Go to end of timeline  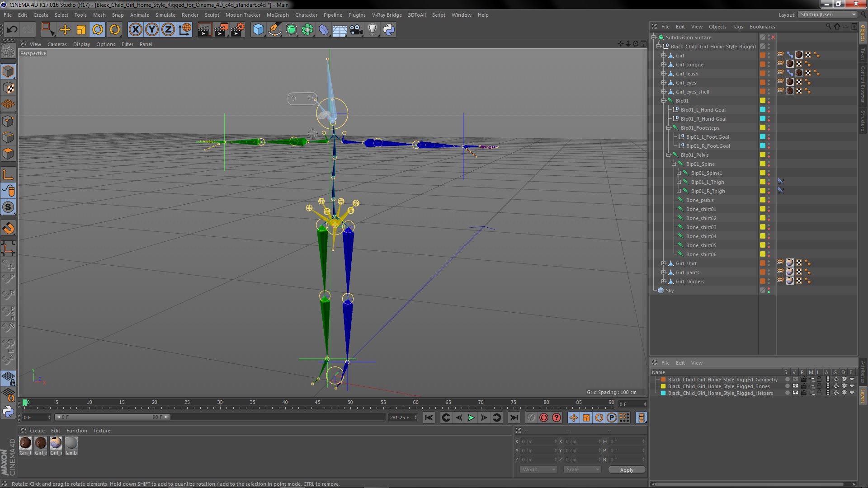[514, 418]
